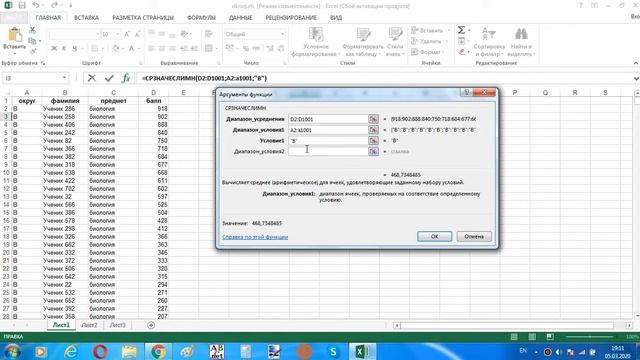Collapse the ribbon with the up arrow
640x360 pixels.
coord(636,63)
